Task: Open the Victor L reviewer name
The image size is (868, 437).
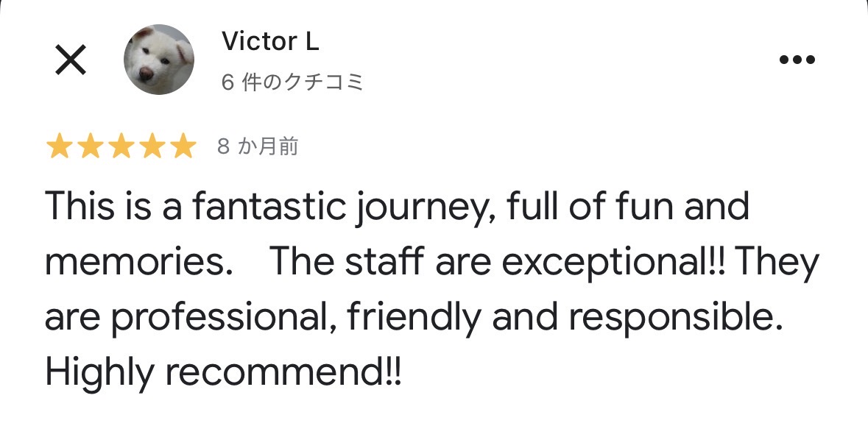Action: 270,42
